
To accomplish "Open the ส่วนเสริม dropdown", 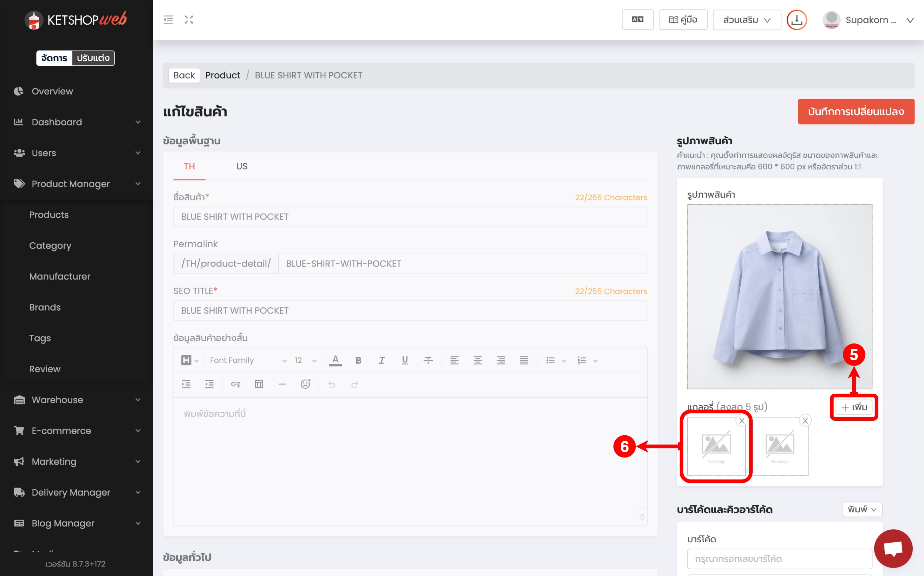I will click(x=746, y=20).
